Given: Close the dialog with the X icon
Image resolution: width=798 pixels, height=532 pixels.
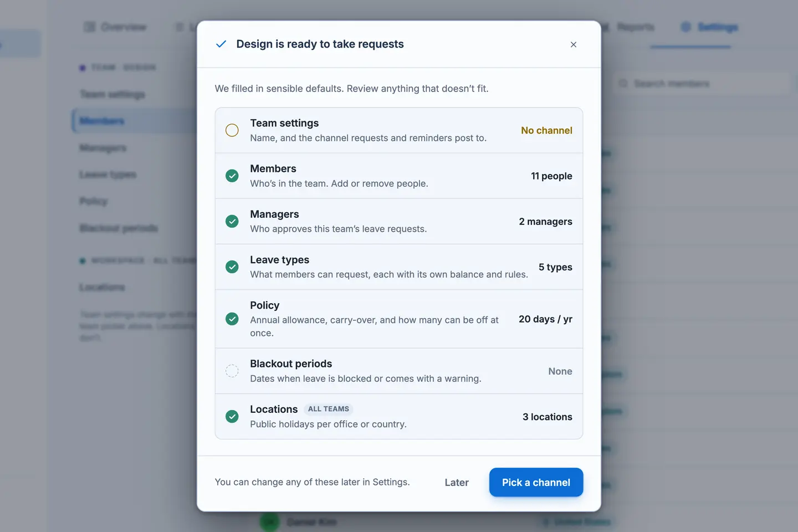Looking at the screenshot, I should coord(574,44).
